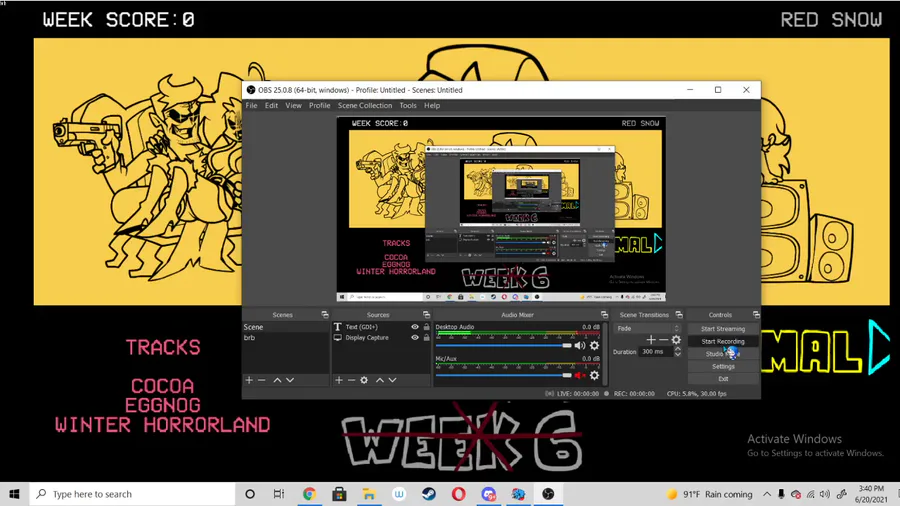
Task: Click Exit button in Controls
Action: [x=723, y=379]
